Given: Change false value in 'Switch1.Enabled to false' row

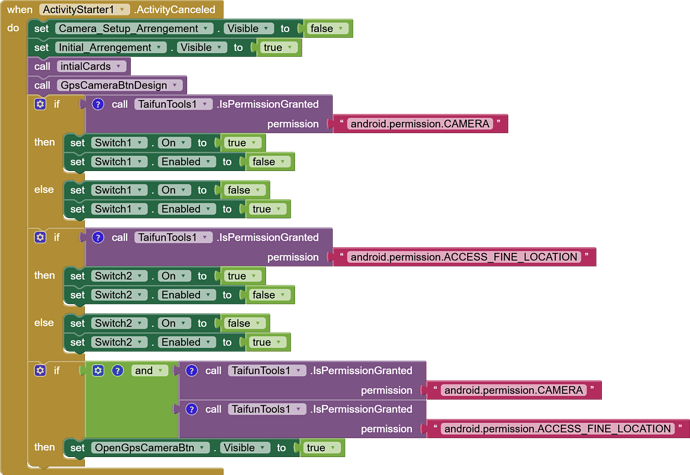Looking at the screenshot, I should pos(269,162).
